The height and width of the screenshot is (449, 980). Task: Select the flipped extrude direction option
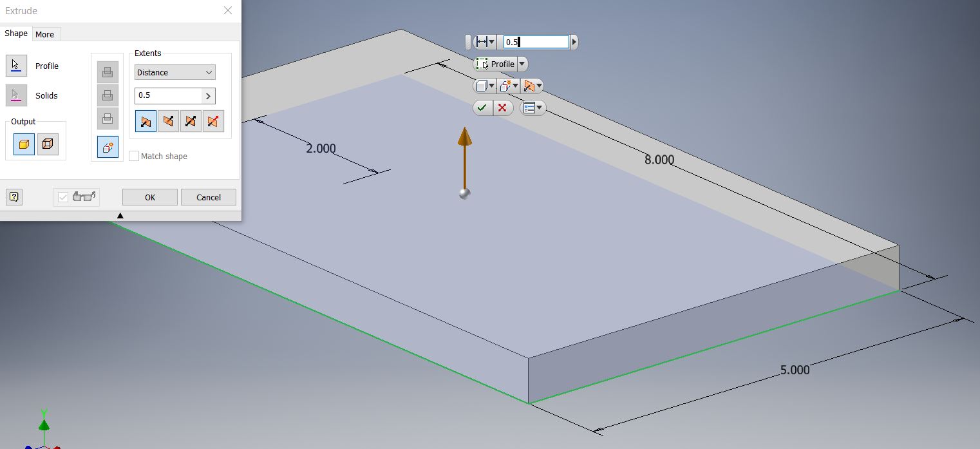[168, 121]
